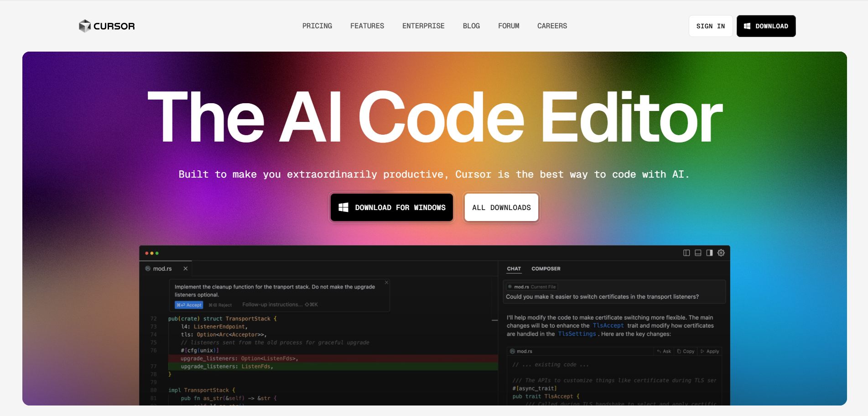Click the '#[async_trait]' line in the chat code

tap(535, 389)
